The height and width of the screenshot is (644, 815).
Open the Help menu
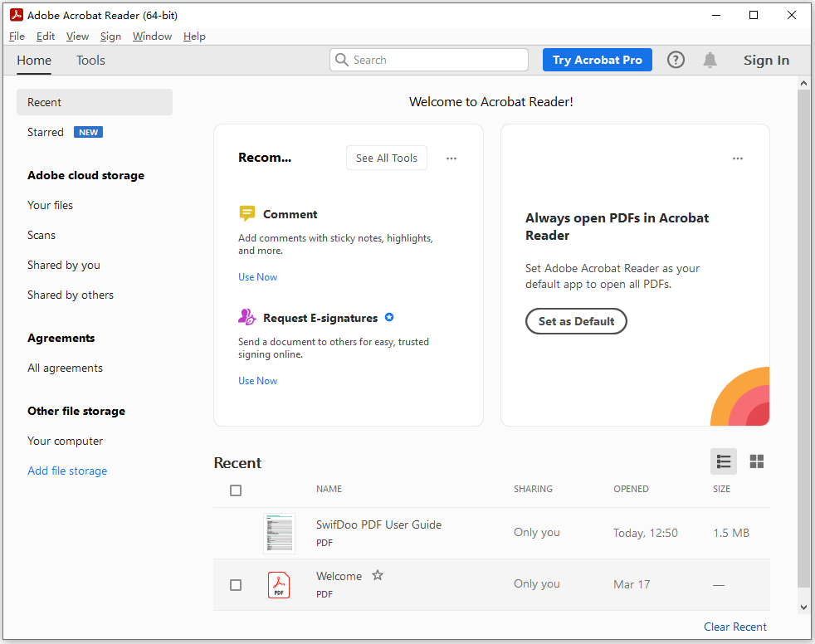pos(194,37)
